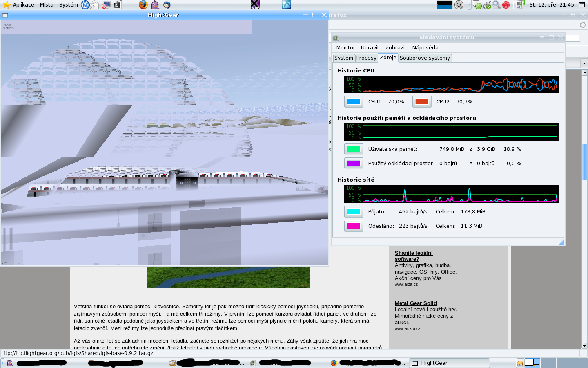Click the swap space purple color swatch
Screen dimensions: 588x368
point(354,164)
